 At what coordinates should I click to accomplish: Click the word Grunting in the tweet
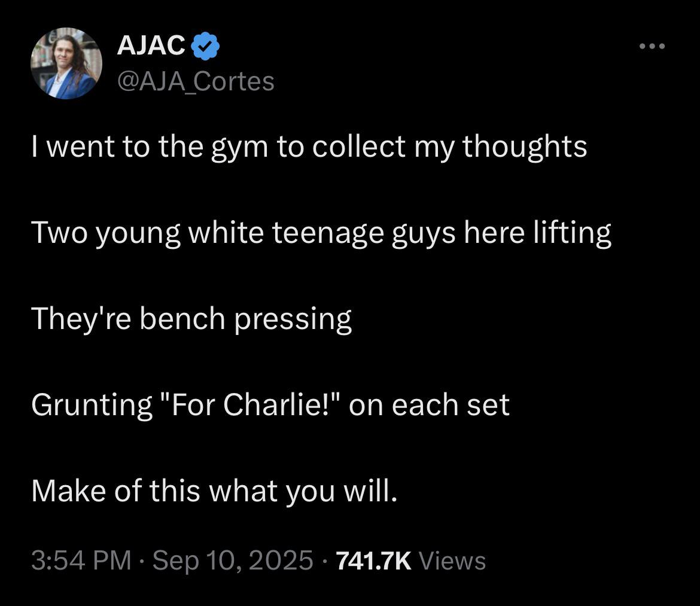[92, 406]
